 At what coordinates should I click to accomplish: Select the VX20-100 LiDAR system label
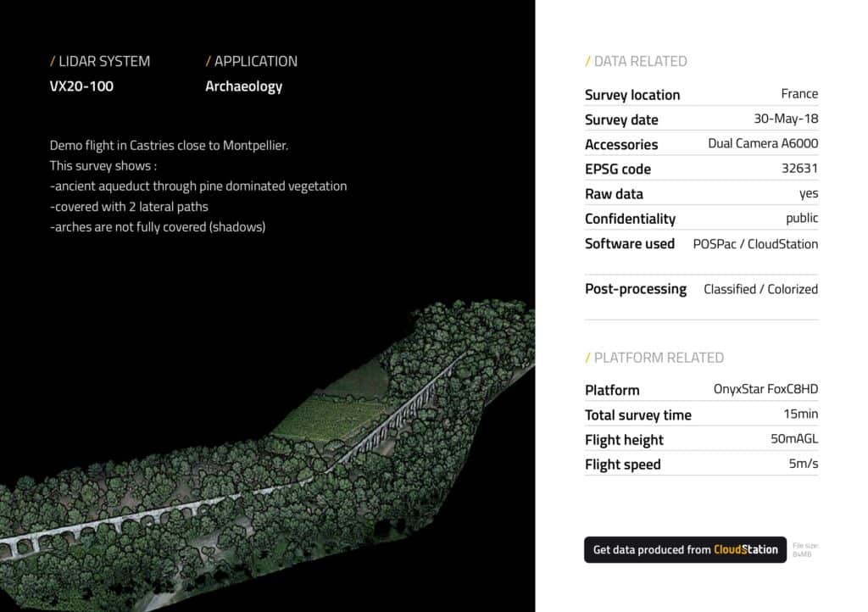coord(80,86)
